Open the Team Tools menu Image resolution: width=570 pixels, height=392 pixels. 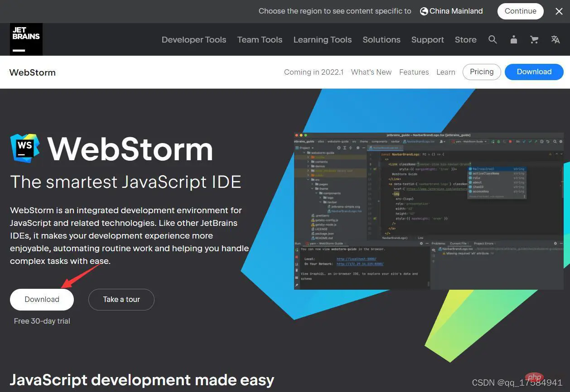tap(260, 40)
